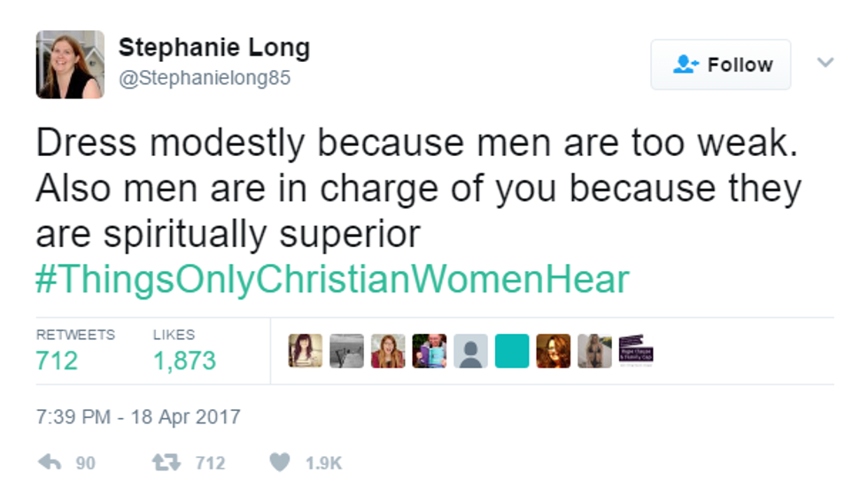Image resolution: width=868 pixels, height=503 pixels.
Task: Expand the tweet options chevron menu
Action: [x=825, y=63]
